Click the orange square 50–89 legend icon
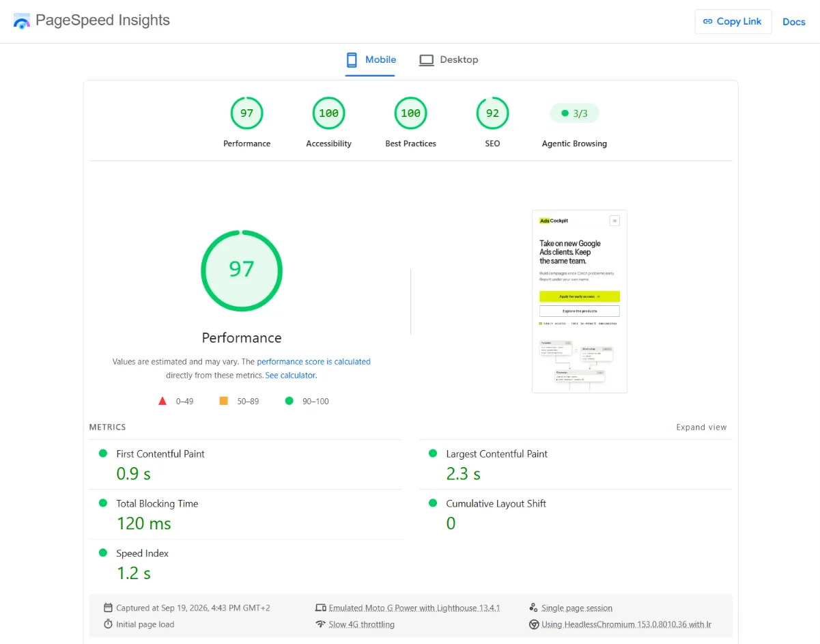The height and width of the screenshot is (644, 820). pyautogui.click(x=223, y=401)
